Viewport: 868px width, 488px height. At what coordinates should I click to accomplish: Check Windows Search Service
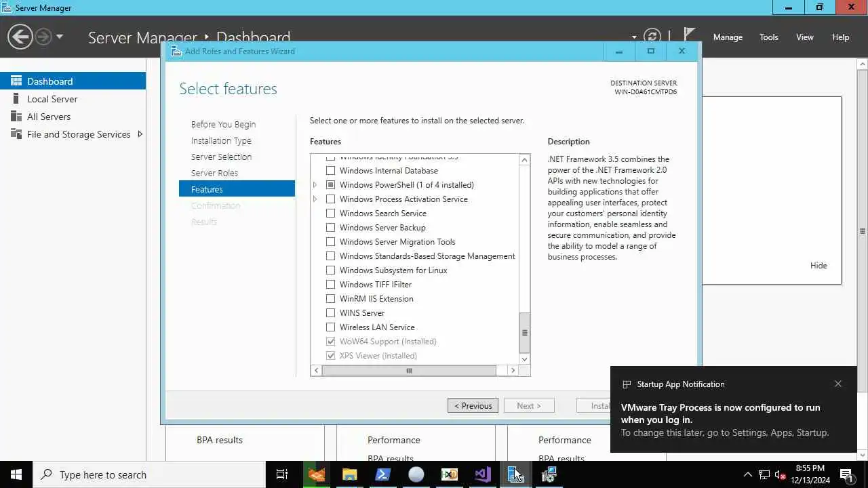(331, 213)
